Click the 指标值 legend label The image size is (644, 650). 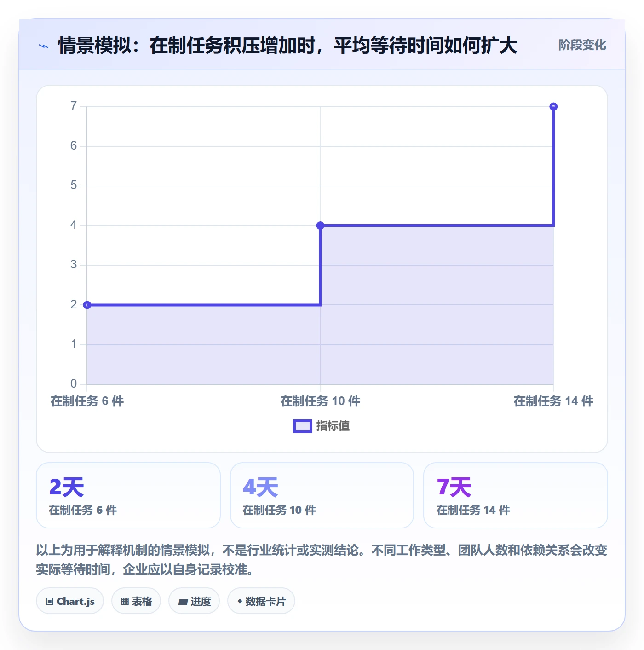coord(333,426)
